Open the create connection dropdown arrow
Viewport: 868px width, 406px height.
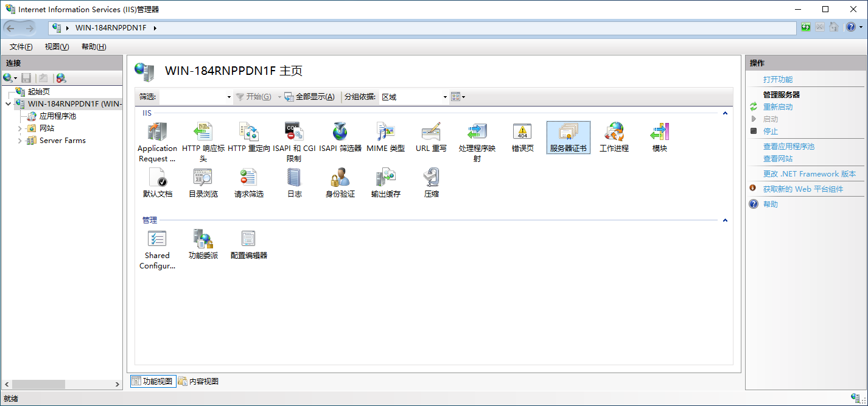pyautogui.click(x=16, y=78)
